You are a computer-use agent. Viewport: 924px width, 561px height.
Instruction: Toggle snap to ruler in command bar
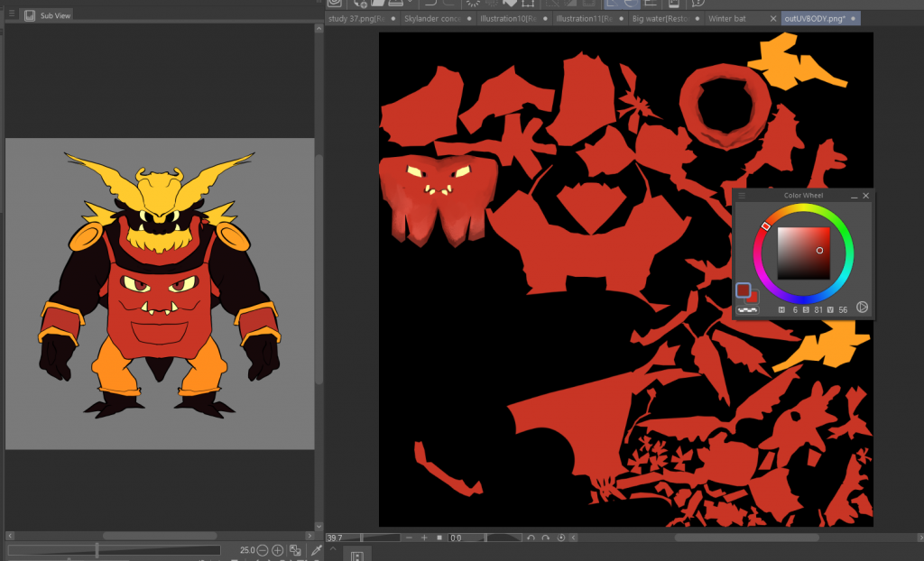click(x=614, y=4)
